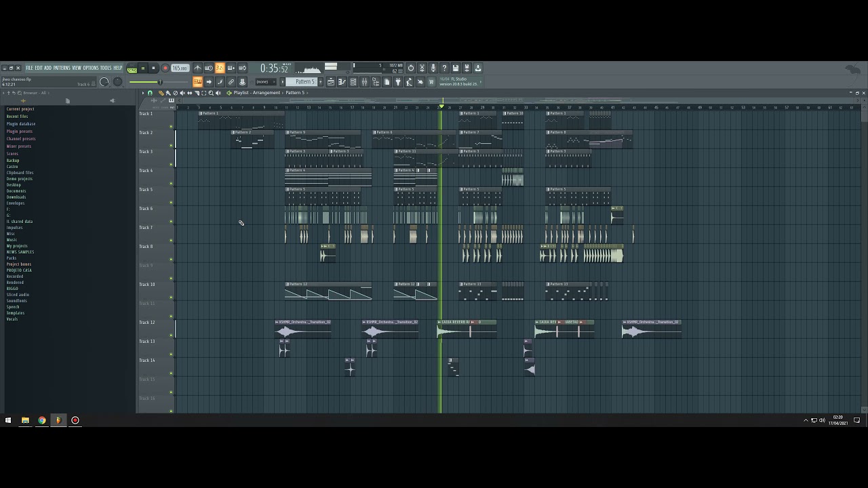Open the ADD menu
Image resolution: width=868 pixels, height=488 pixels.
click(x=47, y=68)
